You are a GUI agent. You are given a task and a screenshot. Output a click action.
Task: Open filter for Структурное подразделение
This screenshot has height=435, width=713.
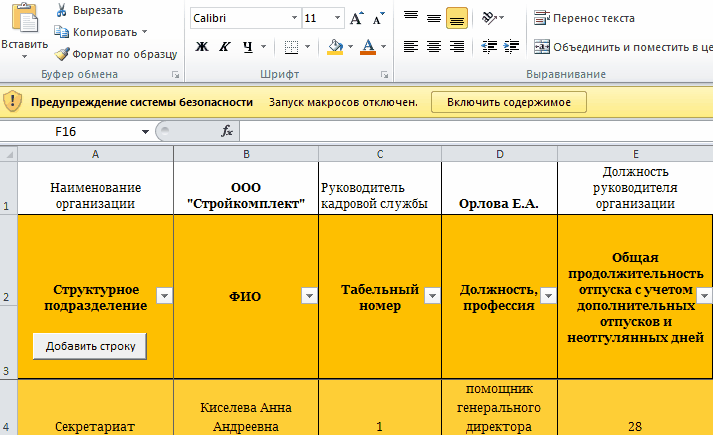[164, 296]
